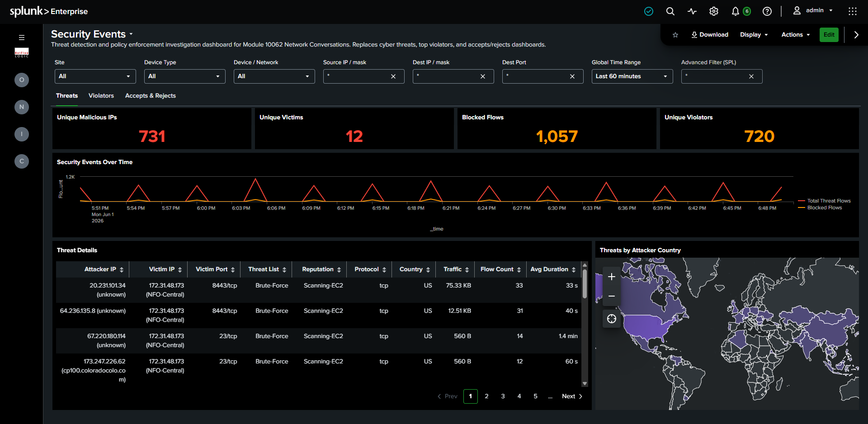This screenshot has width=868, height=424.
Task: Clear the Advanced Filter (SPL) field
Action: tap(751, 76)
